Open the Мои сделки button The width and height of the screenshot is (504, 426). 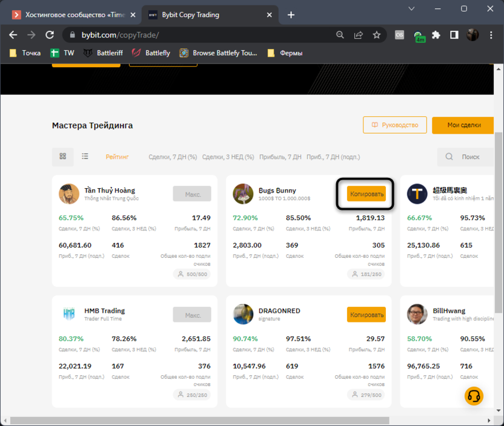463,125
